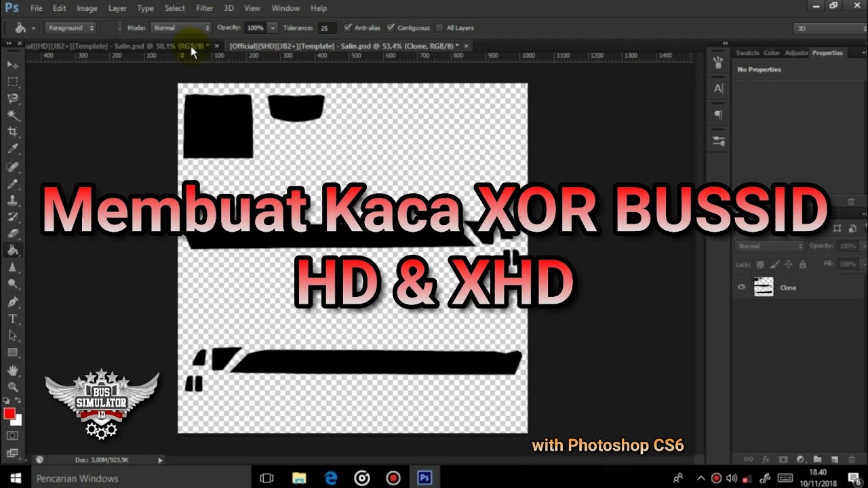This screenshot has height=488, width=868.
Task: Select the Brush tool
Action: click(12, 183)
